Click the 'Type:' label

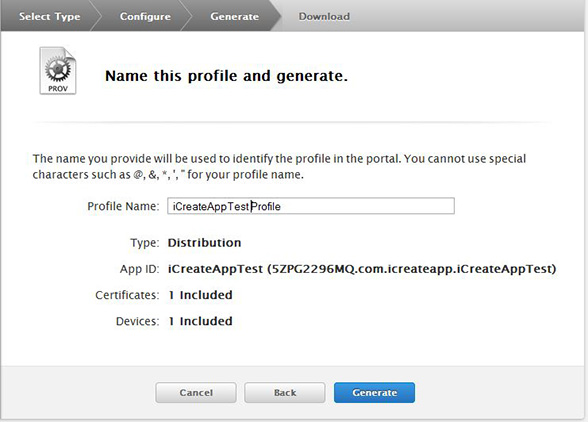[145, 243]
